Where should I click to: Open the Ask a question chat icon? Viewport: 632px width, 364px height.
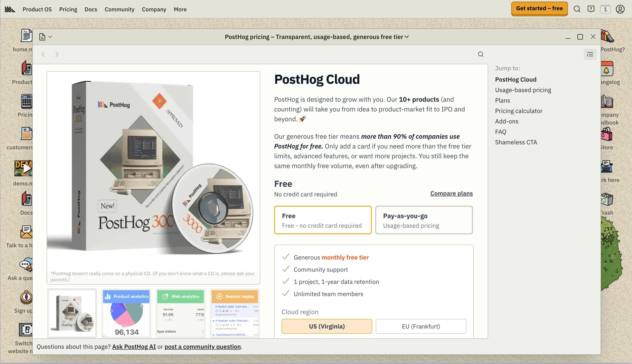pyautogui.click(x=26, y=265)
